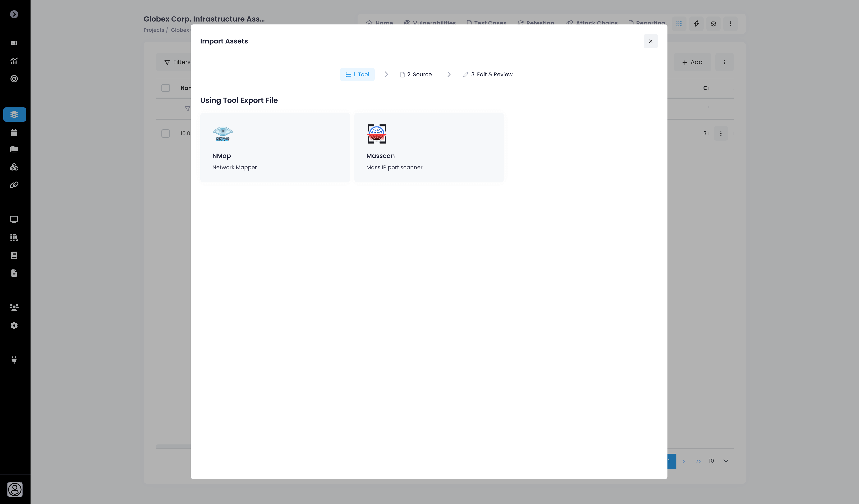This screenshot has height=504, width=859.
Task: Open the Projects breadcrumb link
Action: [154, 30]
